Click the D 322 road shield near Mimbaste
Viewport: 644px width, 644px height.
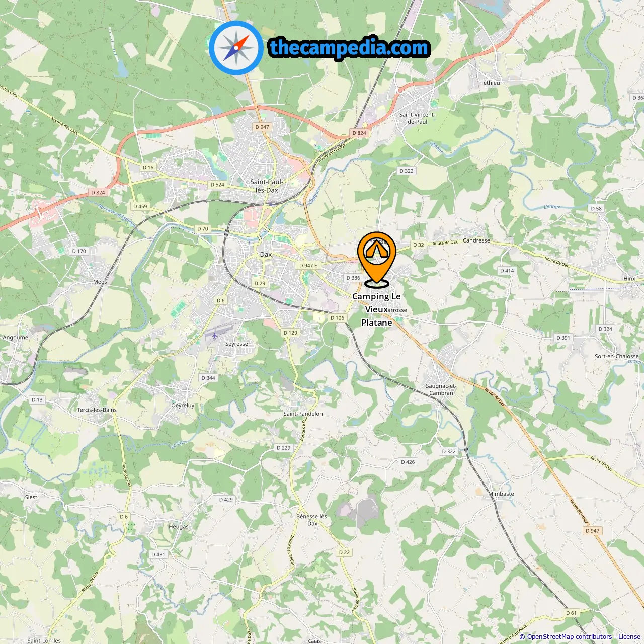point(448,451)
